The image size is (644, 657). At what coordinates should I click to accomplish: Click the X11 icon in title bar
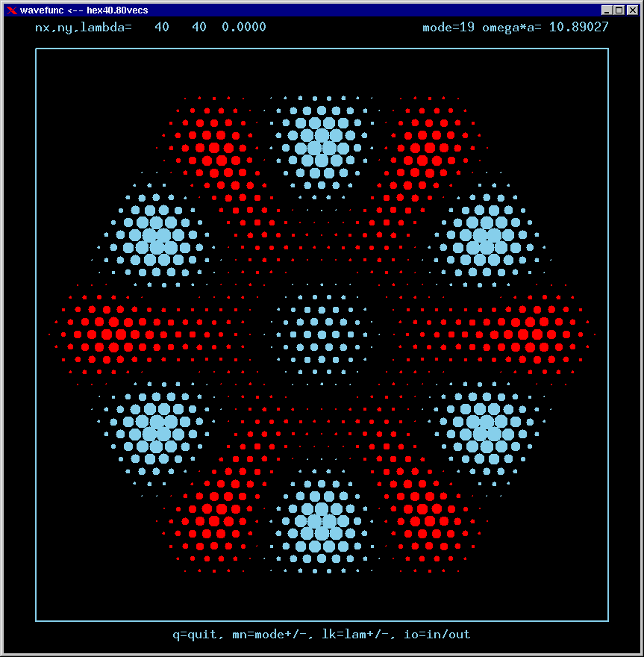point(12,10)
